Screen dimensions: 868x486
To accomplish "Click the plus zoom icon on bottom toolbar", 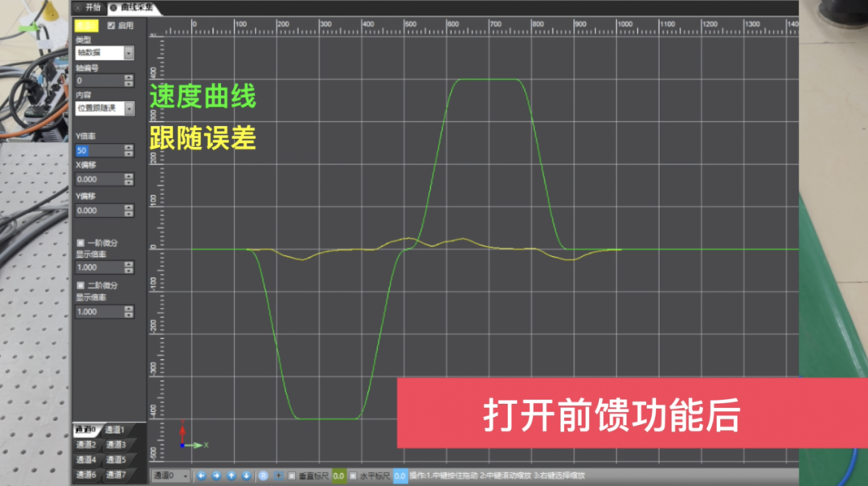I will tap(277, 475).
